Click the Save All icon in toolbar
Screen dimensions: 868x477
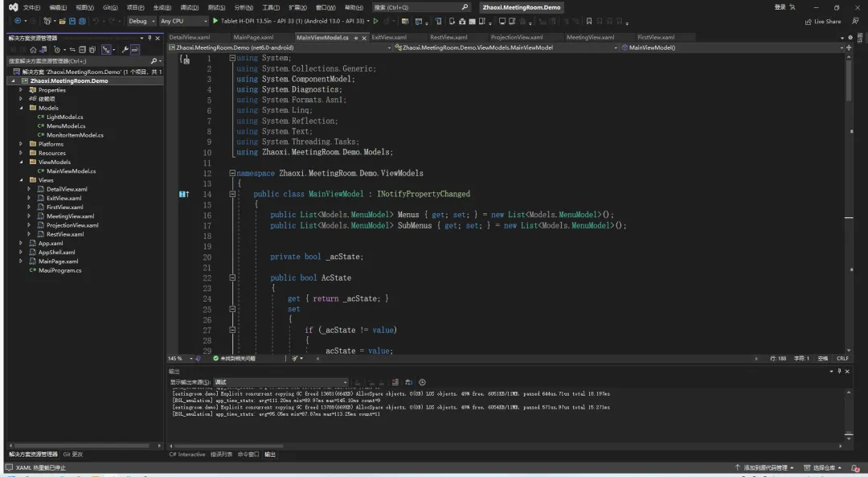[x=82, y=21]
